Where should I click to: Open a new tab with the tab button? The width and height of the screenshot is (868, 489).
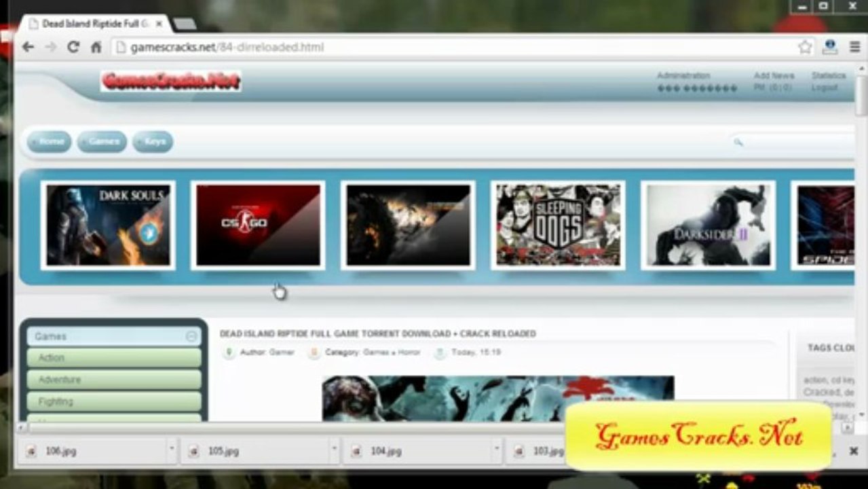point(185,24)
